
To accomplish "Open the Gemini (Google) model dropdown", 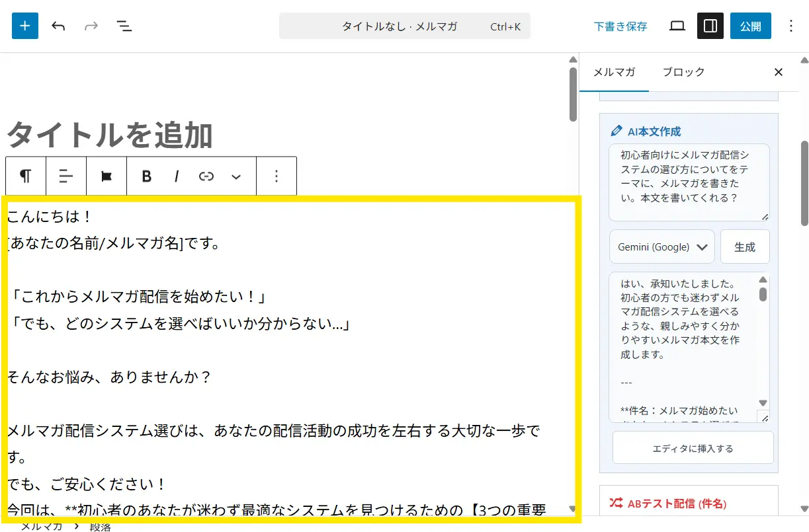I will click(x=661, y=247).
